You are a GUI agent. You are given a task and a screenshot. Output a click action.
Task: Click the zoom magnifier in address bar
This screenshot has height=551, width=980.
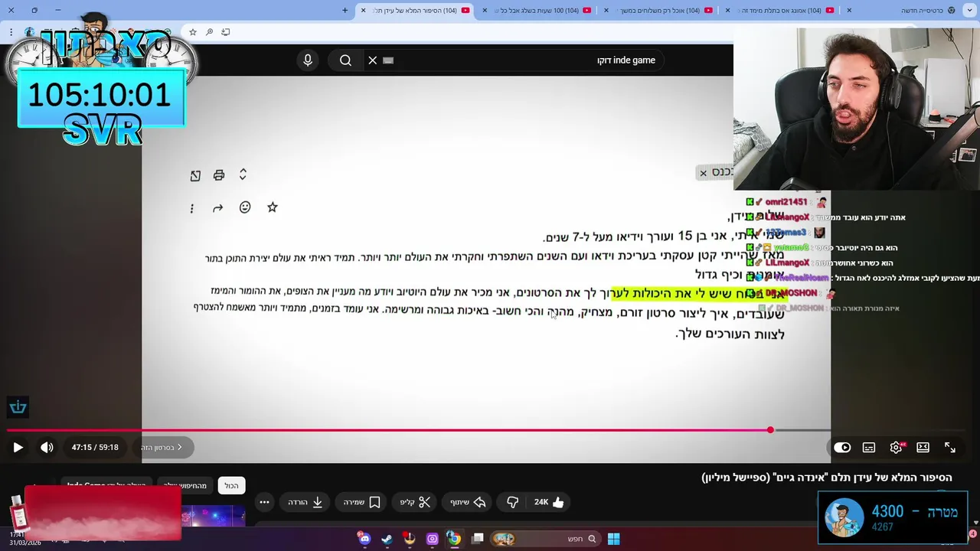(x=209, y=32)
